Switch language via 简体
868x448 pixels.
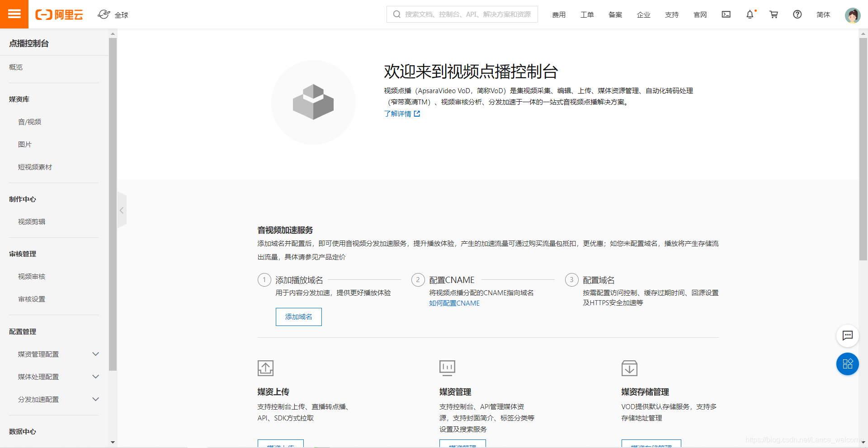point(823,14)
